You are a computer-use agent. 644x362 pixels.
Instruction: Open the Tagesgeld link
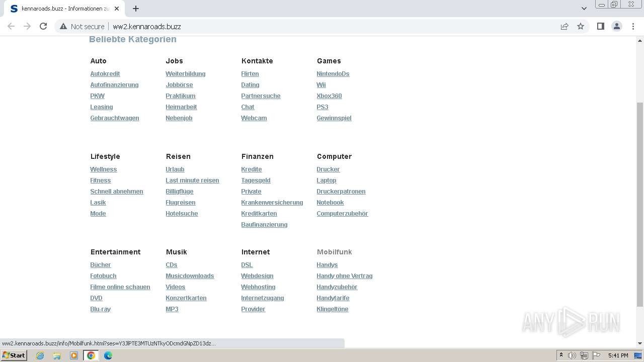(x=256, y=180)
